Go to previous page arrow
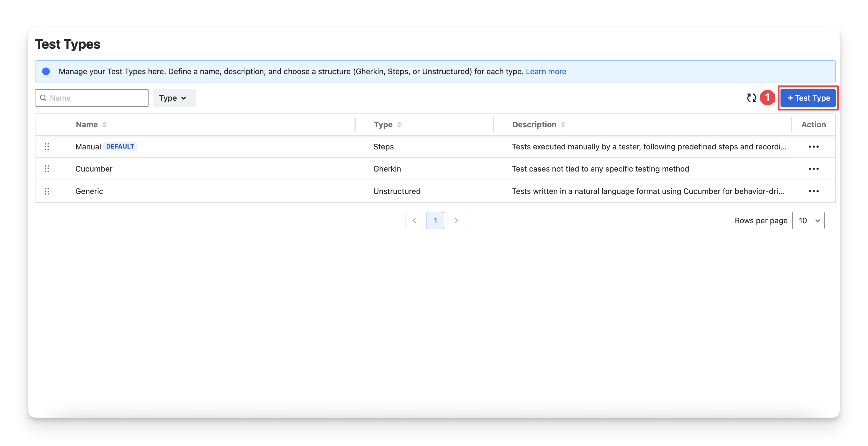 point(414,221)
